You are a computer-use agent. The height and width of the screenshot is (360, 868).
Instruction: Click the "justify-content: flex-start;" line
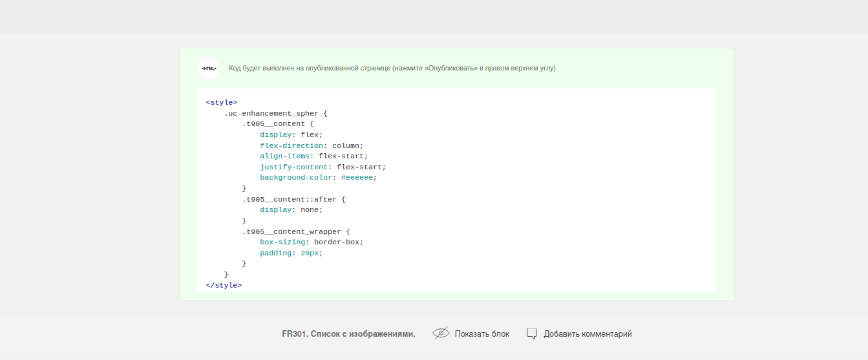coord(323,167)
